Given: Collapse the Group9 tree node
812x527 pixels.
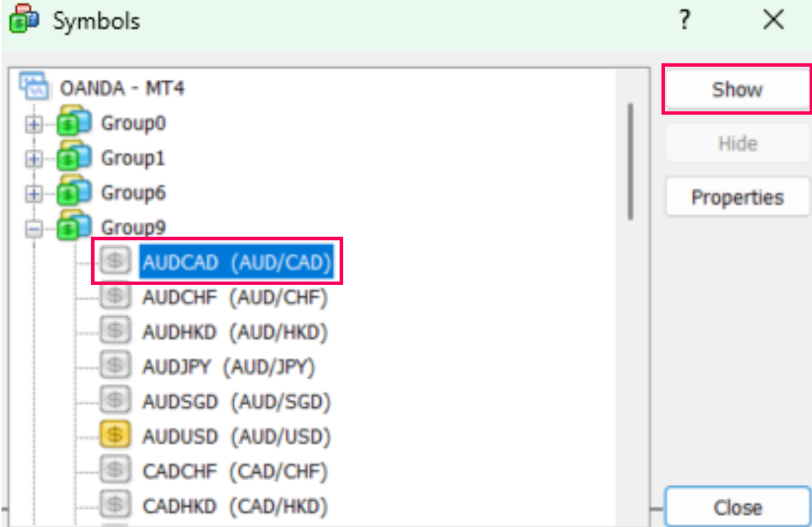Looking at the screenshot, I should (35, 227).
